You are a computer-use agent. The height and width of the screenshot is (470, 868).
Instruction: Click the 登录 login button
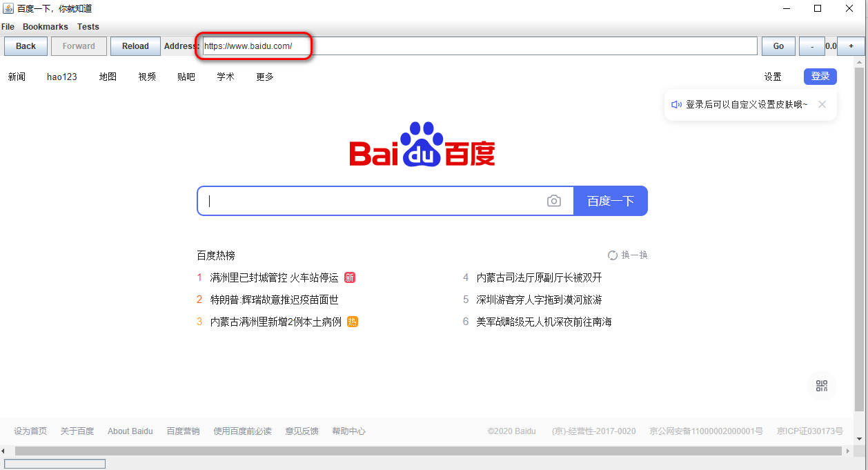coord(820,77)
